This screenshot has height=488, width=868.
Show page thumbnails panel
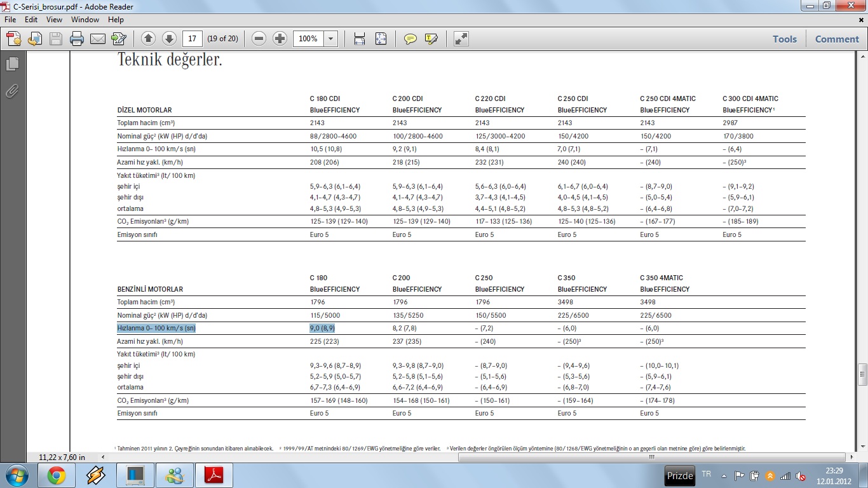tap(12, 64)
